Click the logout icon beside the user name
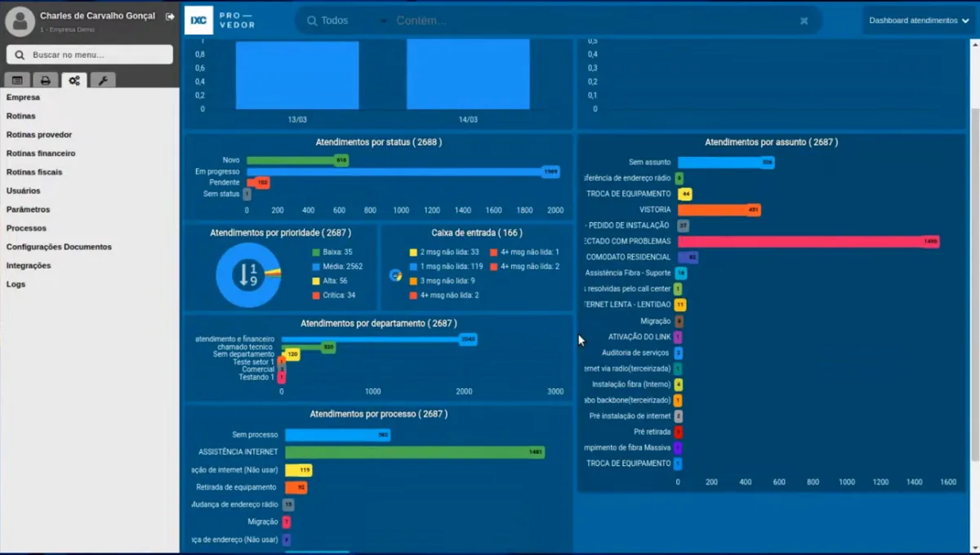The height and width of the screenshot is (555, 980). [170, 16]
